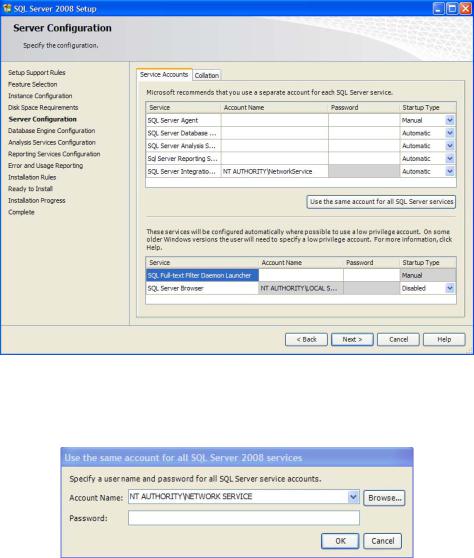Click Analysis Services Configuration in the step list
The width and height of the screenshot is (474, 558).
(52, 142)
